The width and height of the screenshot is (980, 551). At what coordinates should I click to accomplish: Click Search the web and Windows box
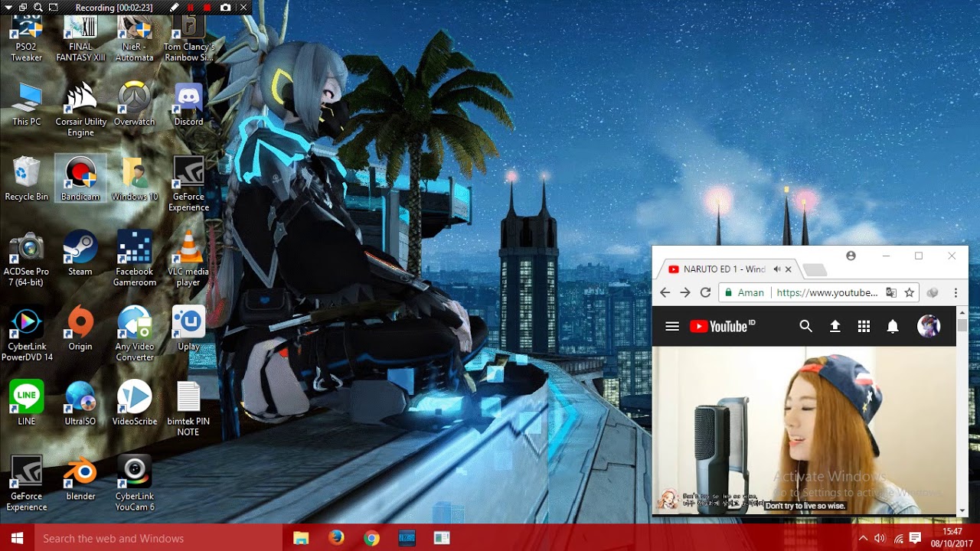point(158,538)
